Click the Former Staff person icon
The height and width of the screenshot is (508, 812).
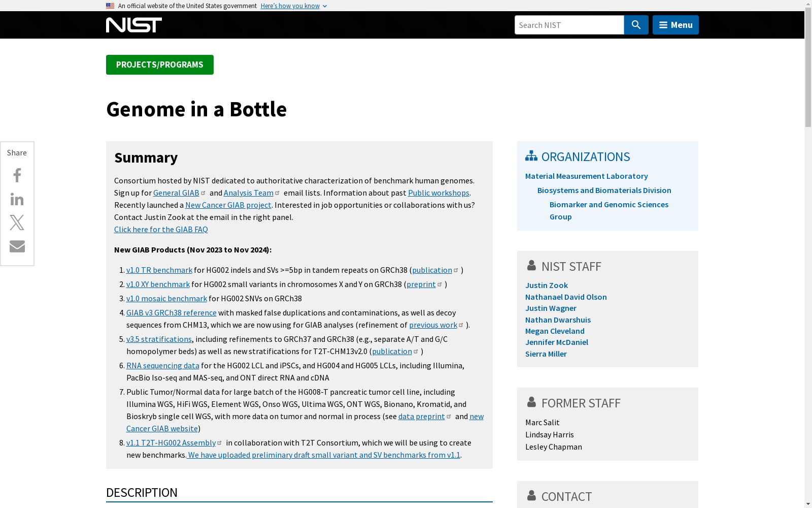point(531,402)
